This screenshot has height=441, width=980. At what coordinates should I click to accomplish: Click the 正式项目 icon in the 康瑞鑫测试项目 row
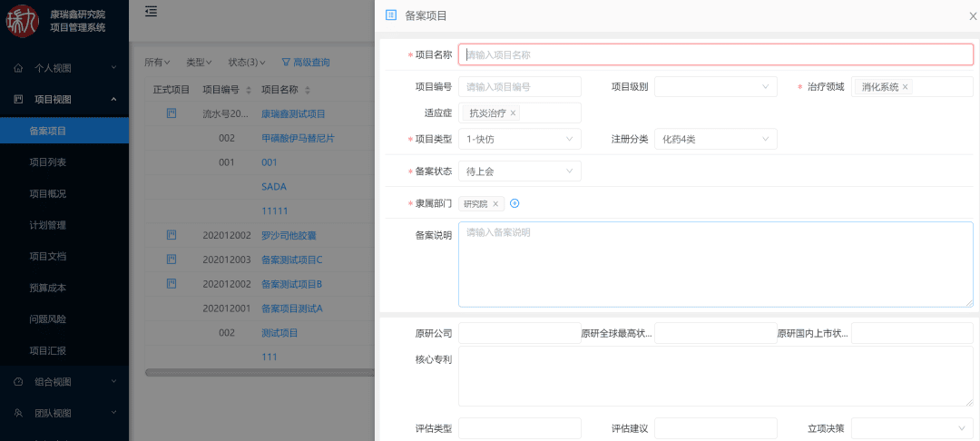click(x=171, y=113)
